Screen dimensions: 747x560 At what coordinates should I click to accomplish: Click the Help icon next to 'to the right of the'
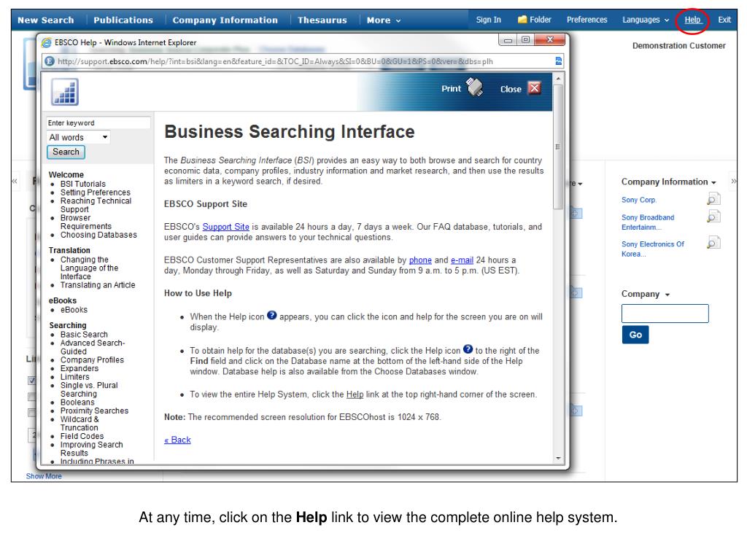coord(468,349)
